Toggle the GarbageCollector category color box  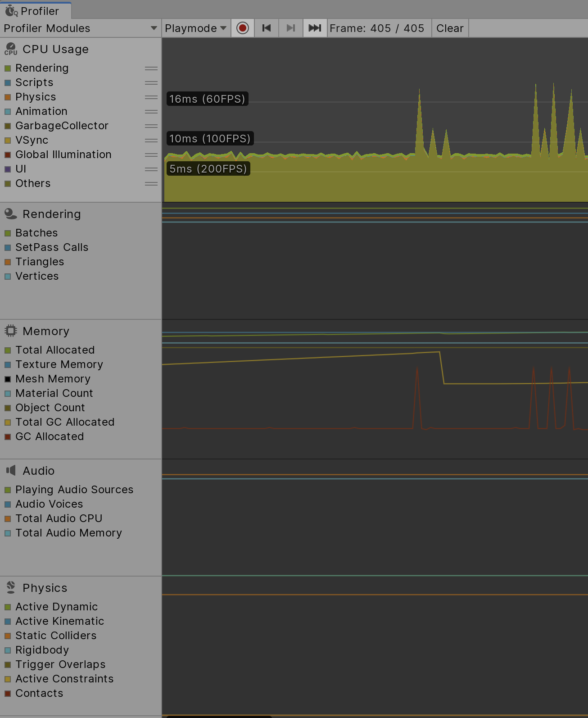8,126
